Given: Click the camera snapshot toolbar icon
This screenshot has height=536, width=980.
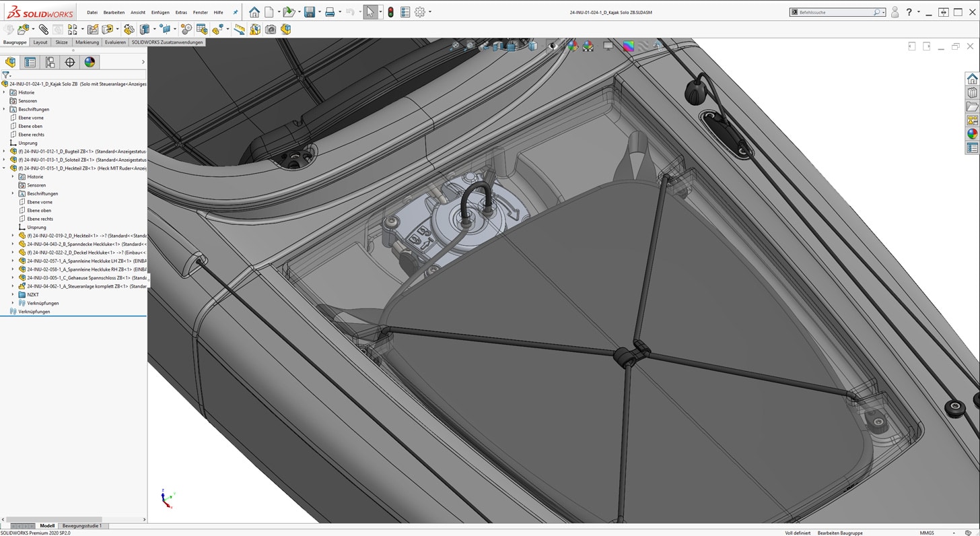Looking at the screenshot, I should click(x=271, y=30).
